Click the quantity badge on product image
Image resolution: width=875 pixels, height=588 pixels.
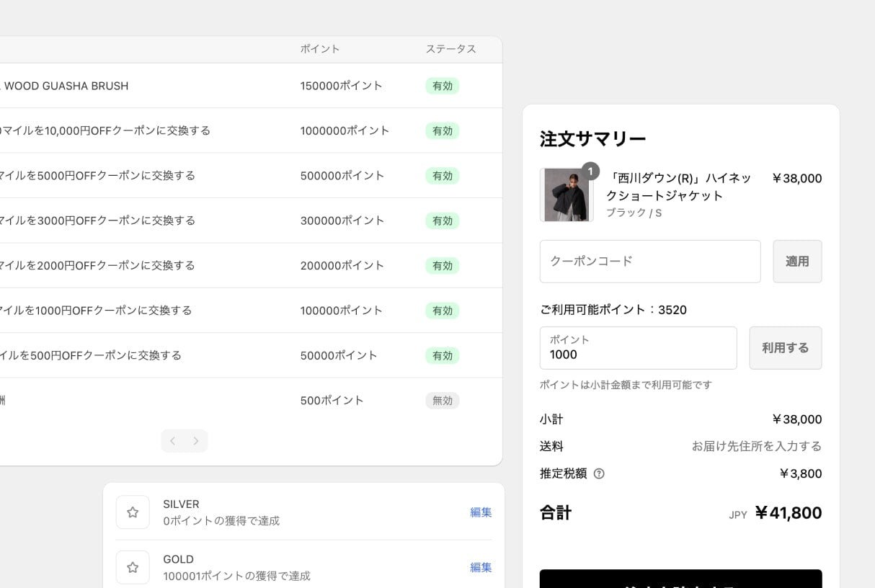pyautogui.click(x=590, y=171)
